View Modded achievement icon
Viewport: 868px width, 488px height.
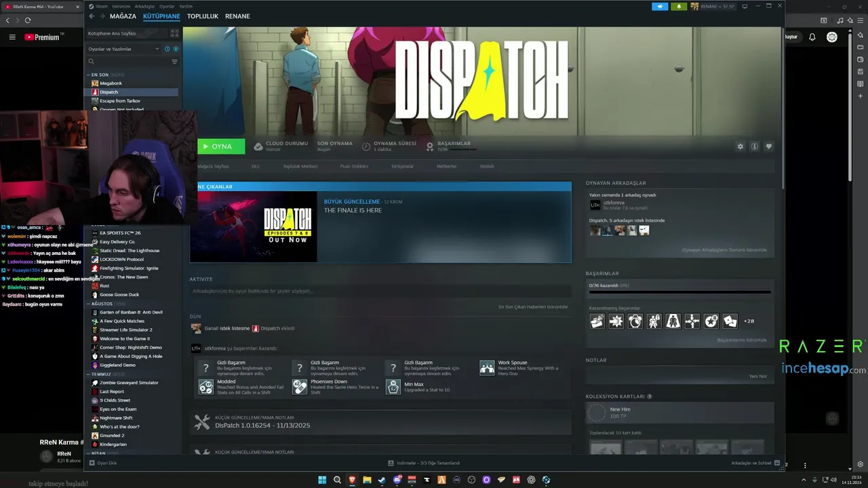coord(205,386)
